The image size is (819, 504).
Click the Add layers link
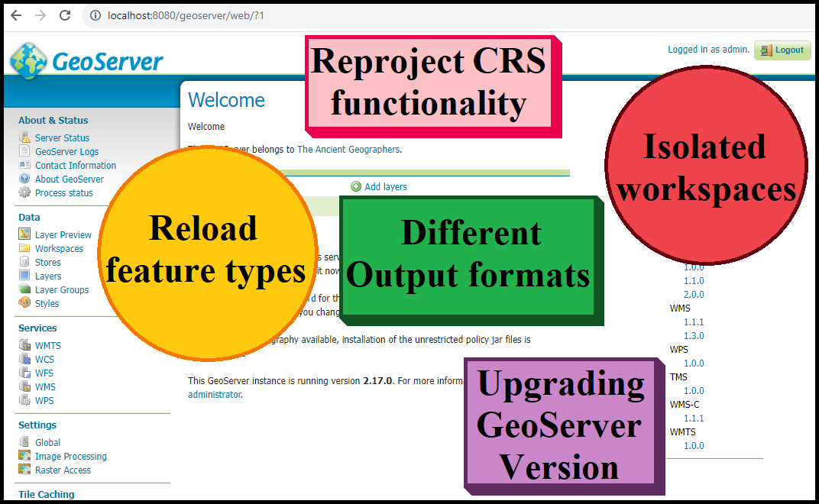386,187
